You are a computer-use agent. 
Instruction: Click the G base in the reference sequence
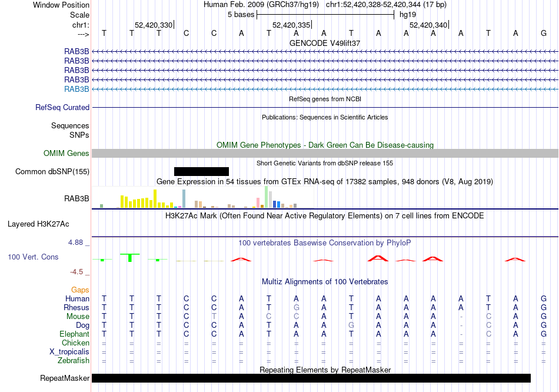pyautogui.click(x=543, y=33)
